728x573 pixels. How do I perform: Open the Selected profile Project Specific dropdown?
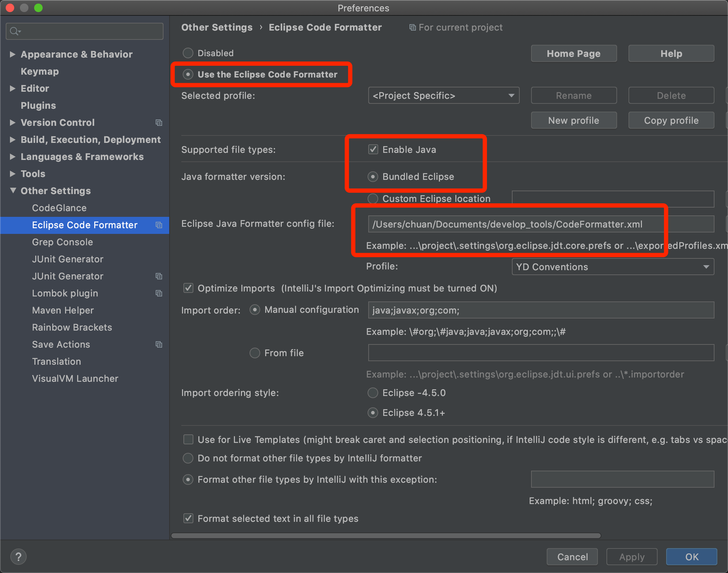(x=444, y=96)
